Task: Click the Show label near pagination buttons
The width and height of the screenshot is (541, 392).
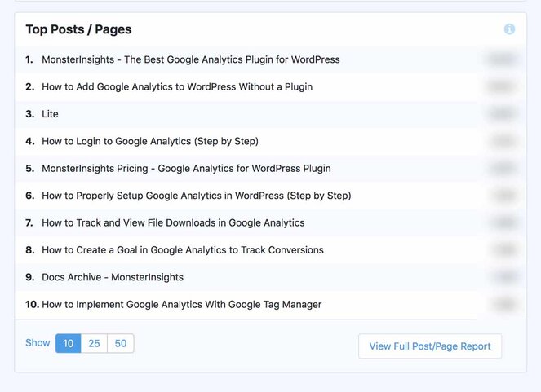Action: pyautogui.click(x=38, y=343)
